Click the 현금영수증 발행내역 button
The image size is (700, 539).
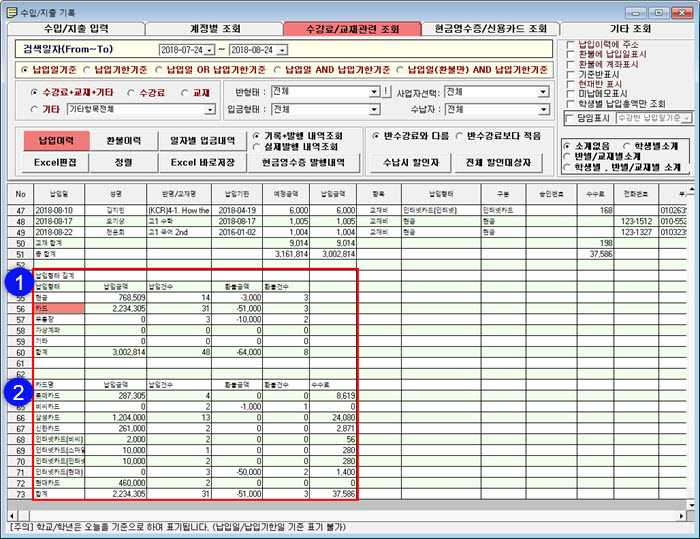303,161
